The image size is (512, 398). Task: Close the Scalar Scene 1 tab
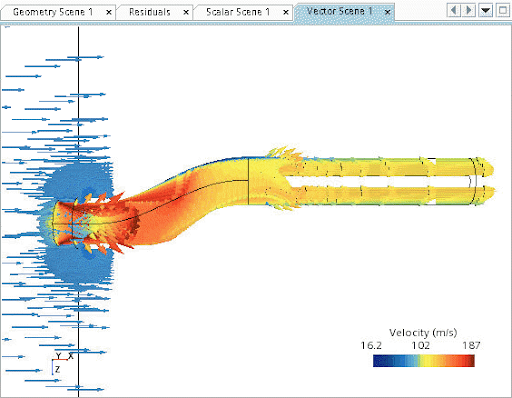pyautogui.click(x=286, y=13)
